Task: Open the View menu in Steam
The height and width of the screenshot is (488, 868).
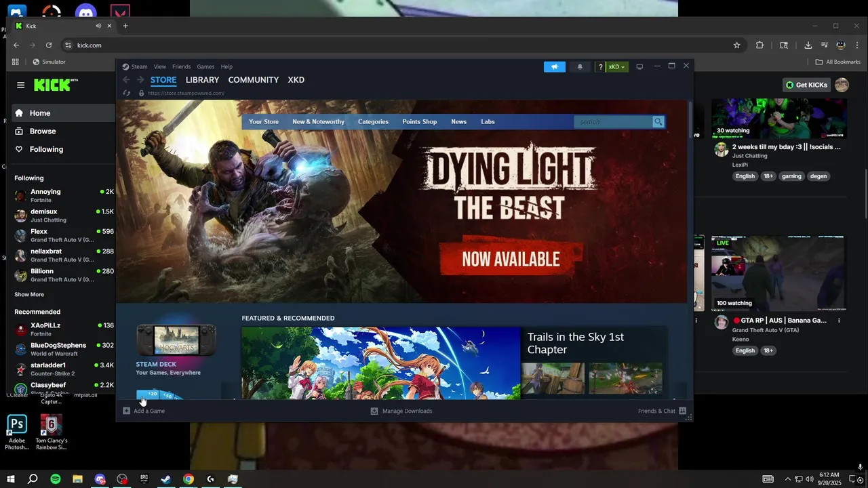Action: 159,66
